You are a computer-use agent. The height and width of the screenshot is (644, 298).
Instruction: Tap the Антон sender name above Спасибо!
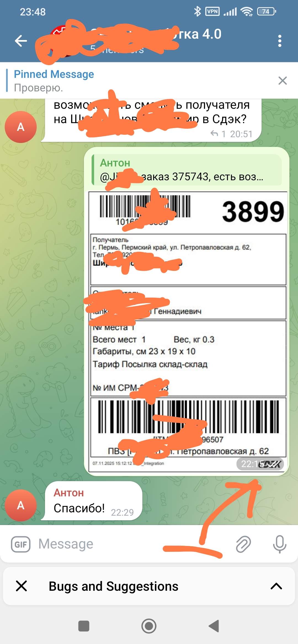point(69,493)
